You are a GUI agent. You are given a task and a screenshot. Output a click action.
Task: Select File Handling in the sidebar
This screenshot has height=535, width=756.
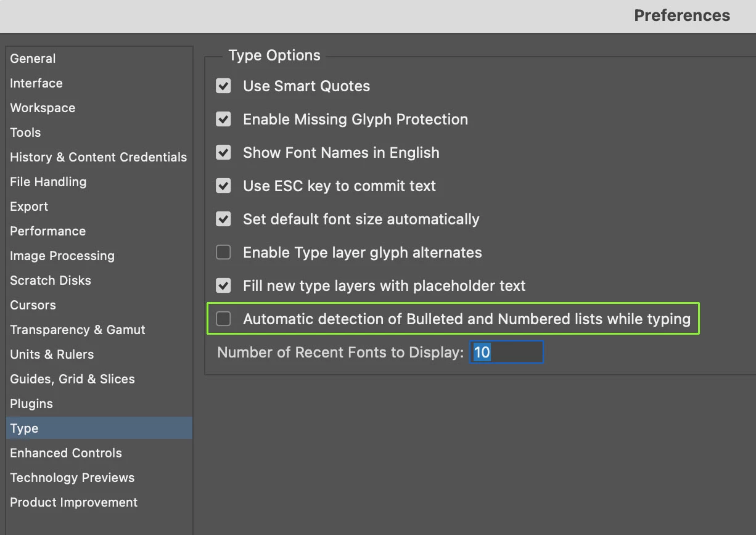(x=48, y=182)
